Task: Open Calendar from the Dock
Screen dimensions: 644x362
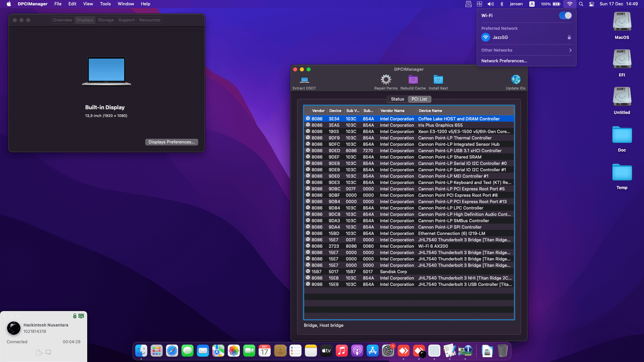Action: pyautogui.click(x=264, y=351)
